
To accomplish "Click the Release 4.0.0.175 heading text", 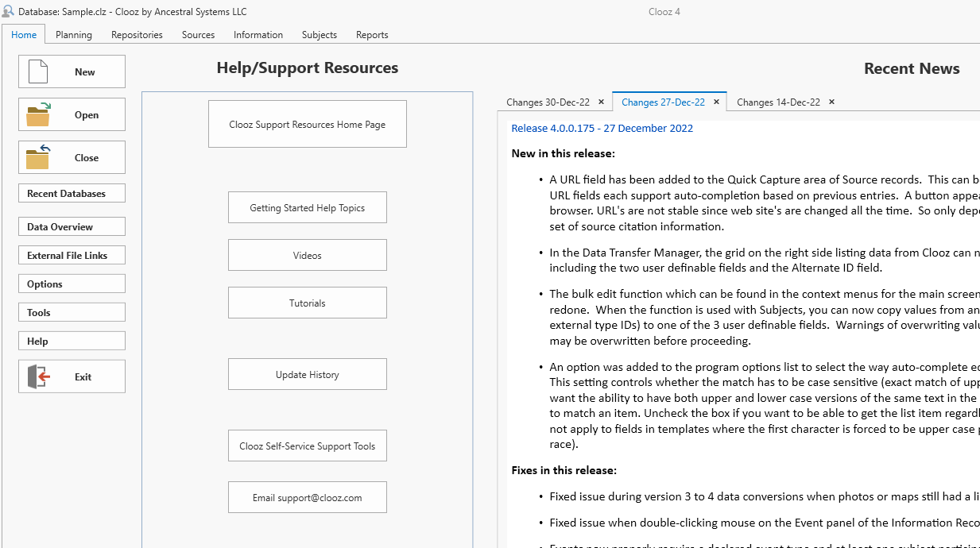I will (602, 128).
